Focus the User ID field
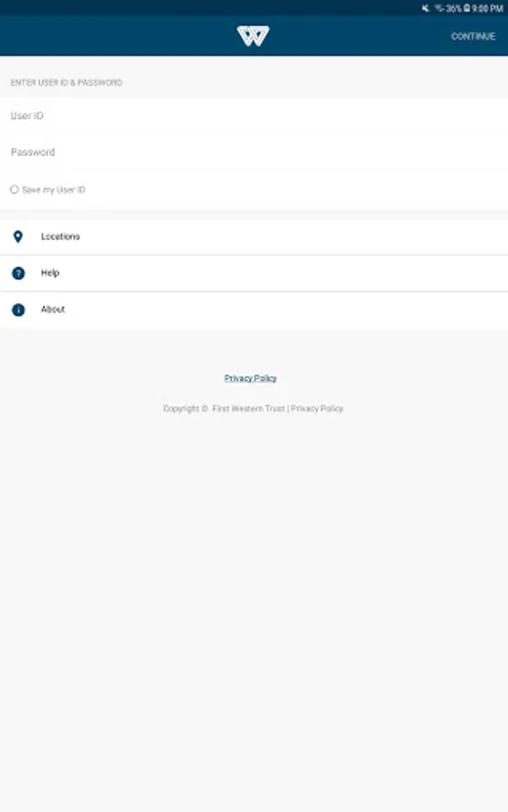 pyautogui.click(x=254, y=115)
